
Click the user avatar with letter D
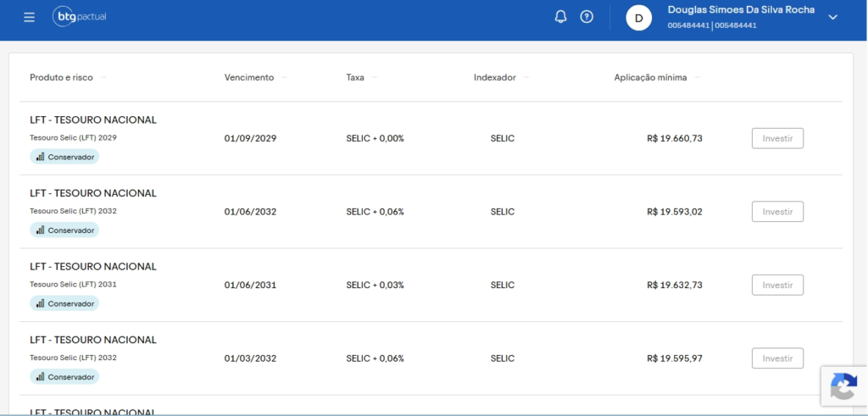pyautogui.click(x=639, y=18)
